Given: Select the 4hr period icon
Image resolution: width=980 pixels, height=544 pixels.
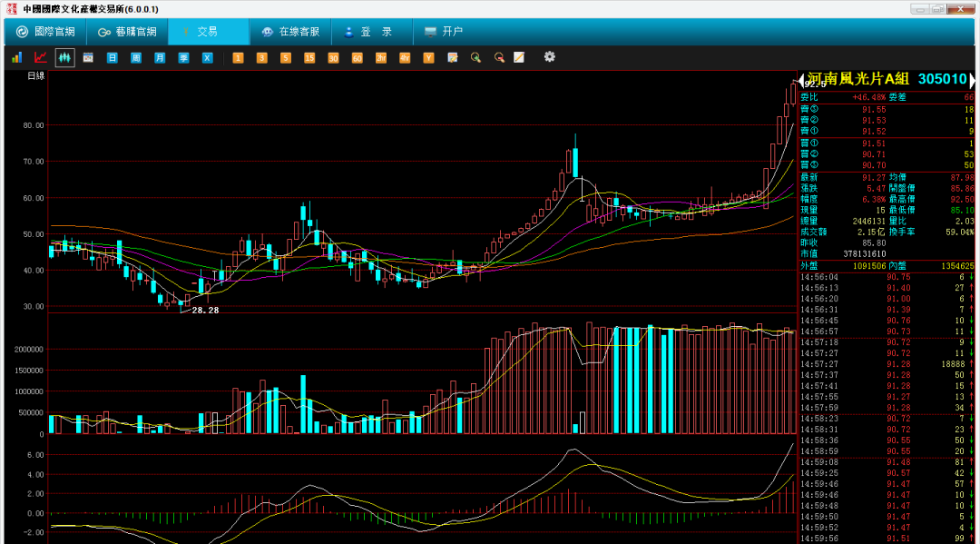Looking at the screenshot, I should point(405,57).
